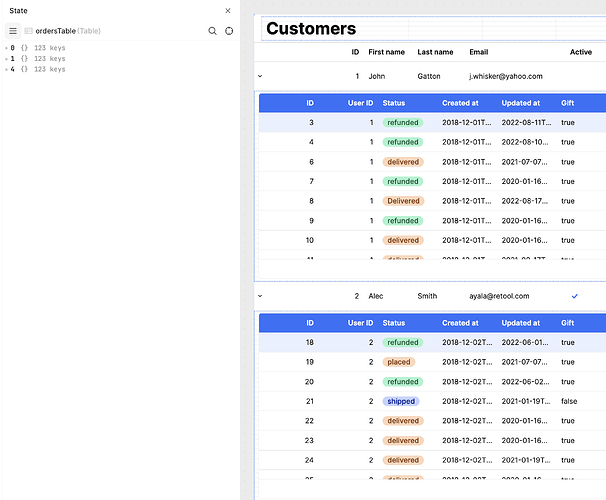Expand state key 0
The width and height of the screenshot is (606, 500).
point(5,47)
